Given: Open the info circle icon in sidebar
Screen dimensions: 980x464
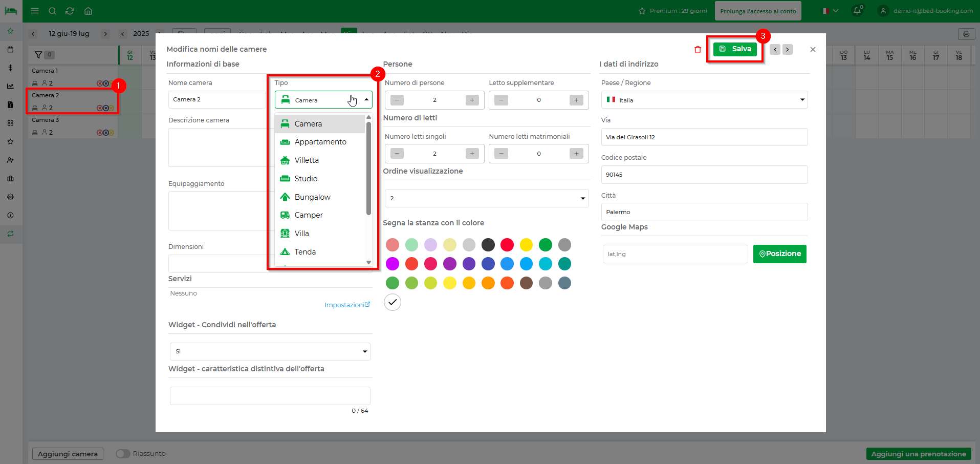Looking at the screenshot, I should point(10,216).
